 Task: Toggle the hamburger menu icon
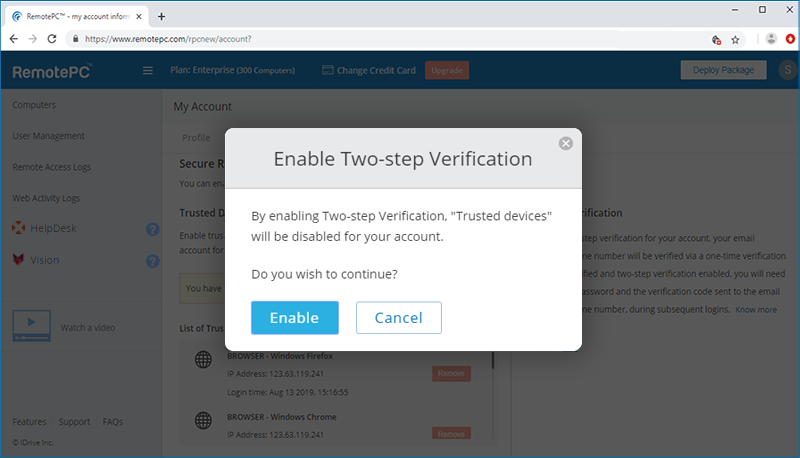pyautogui.click(x=147, y=70)
